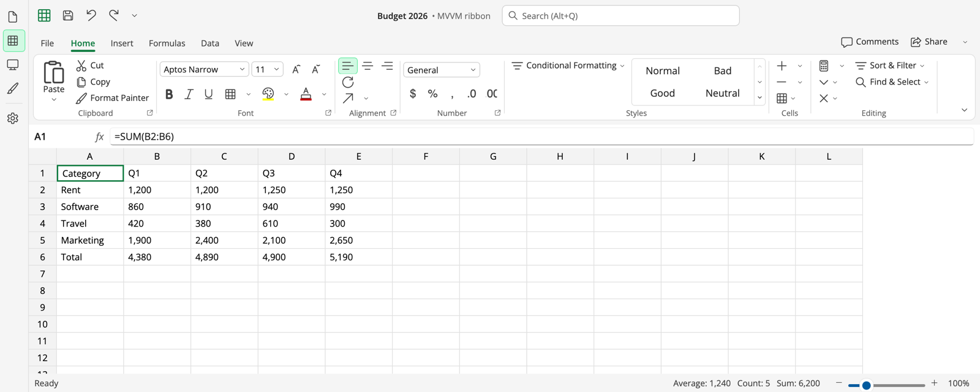This screenshot has height=392, width=980.
Task: Toggle center alignment
Action: [367, 66]
